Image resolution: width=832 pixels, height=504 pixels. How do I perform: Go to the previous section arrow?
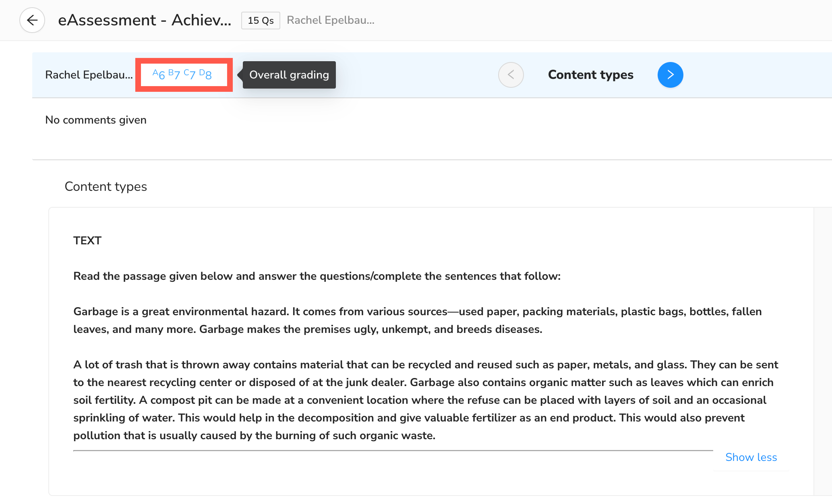pyautogui.click(x=511, y=75)
